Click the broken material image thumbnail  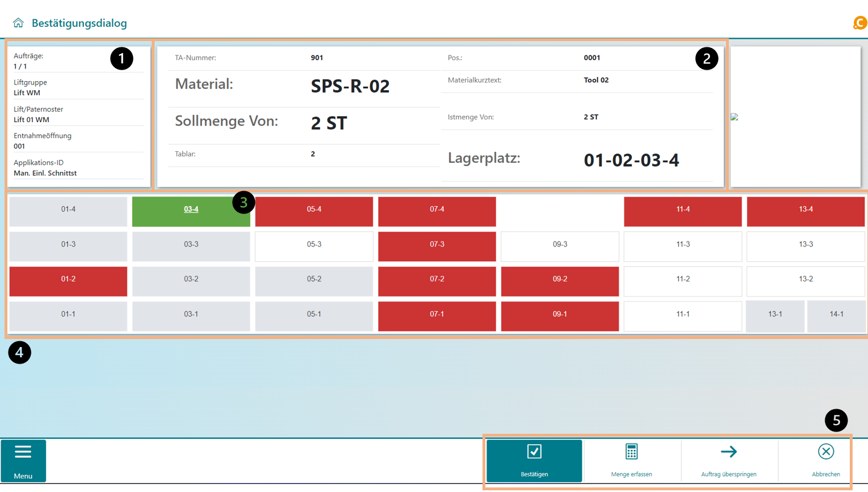735,117
